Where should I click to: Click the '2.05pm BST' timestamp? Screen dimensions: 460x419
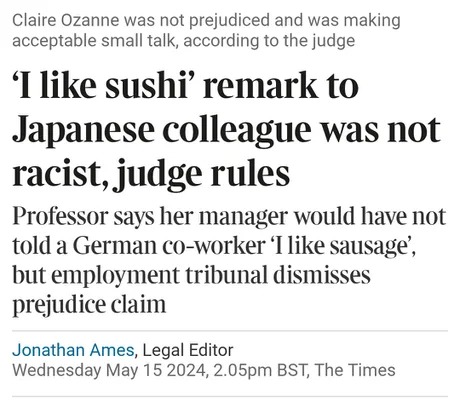260,370
